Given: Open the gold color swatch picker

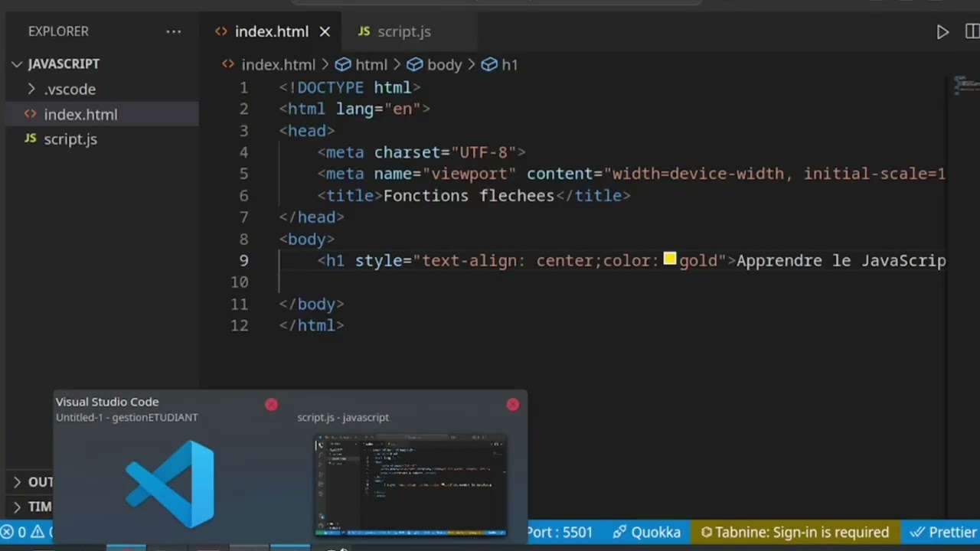Looking at the screenshot, I should pos(670,259).
